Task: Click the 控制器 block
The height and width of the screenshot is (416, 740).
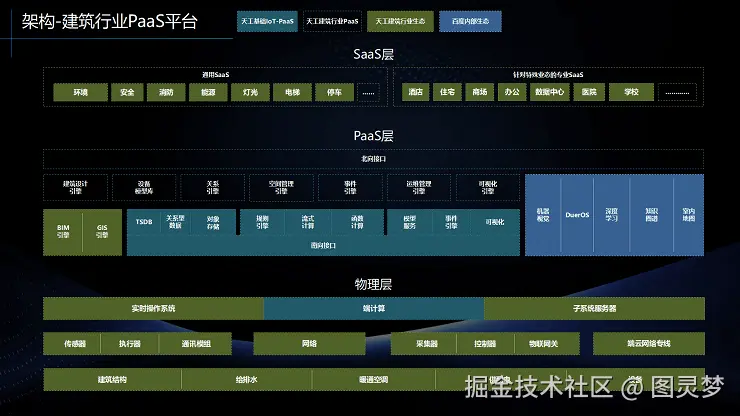Action: 485,344
